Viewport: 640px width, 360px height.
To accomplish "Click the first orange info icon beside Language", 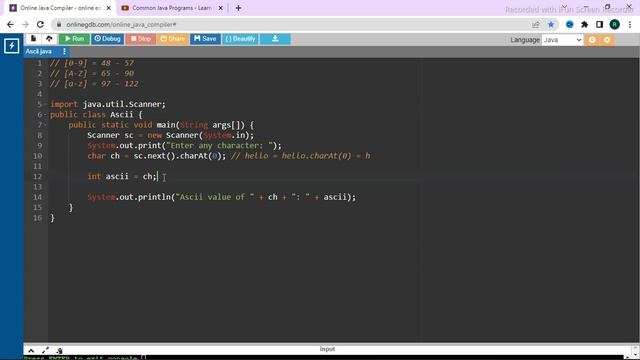I will [592, 40].
